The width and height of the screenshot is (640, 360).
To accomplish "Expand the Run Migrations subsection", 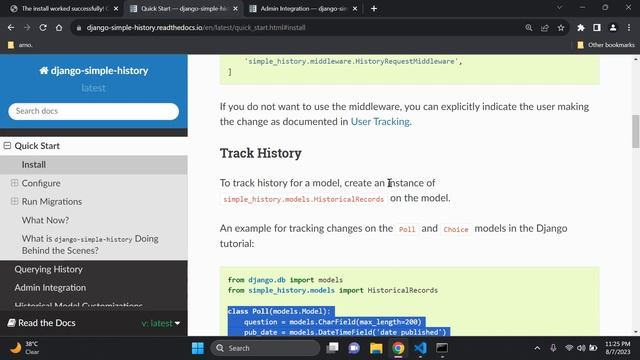I will coord(14,201).
